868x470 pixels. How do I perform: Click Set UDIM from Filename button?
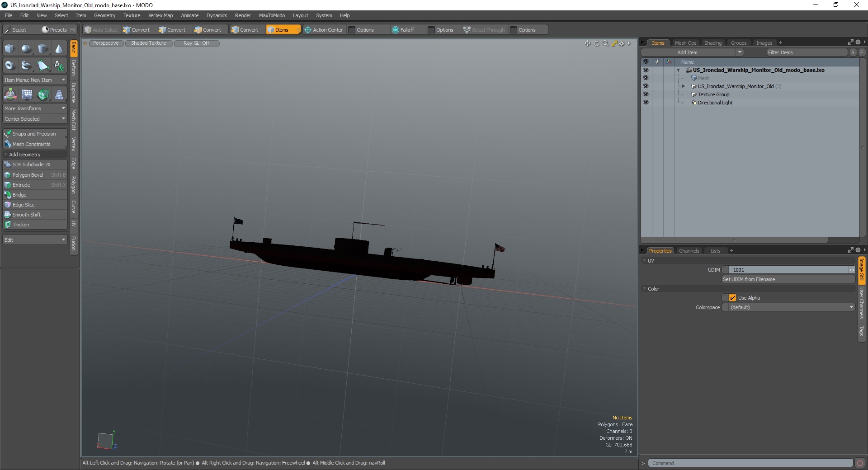(x=789, y=279)
